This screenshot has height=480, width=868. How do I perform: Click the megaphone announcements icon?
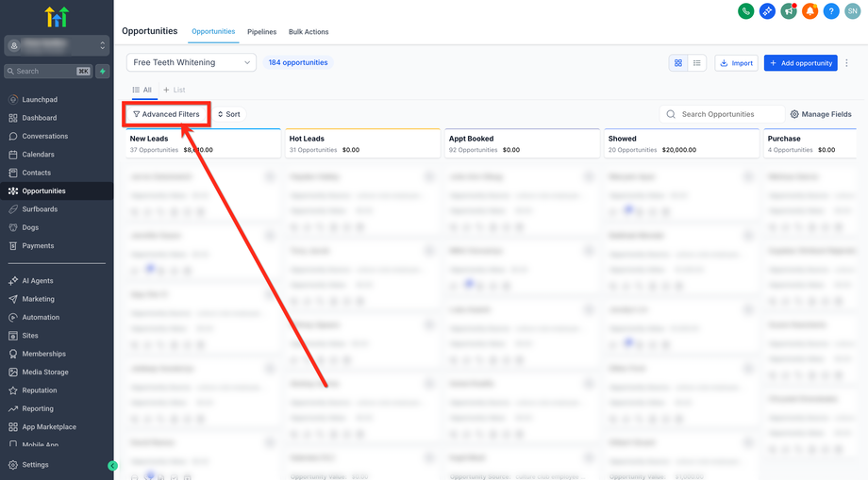coord(789,11)
